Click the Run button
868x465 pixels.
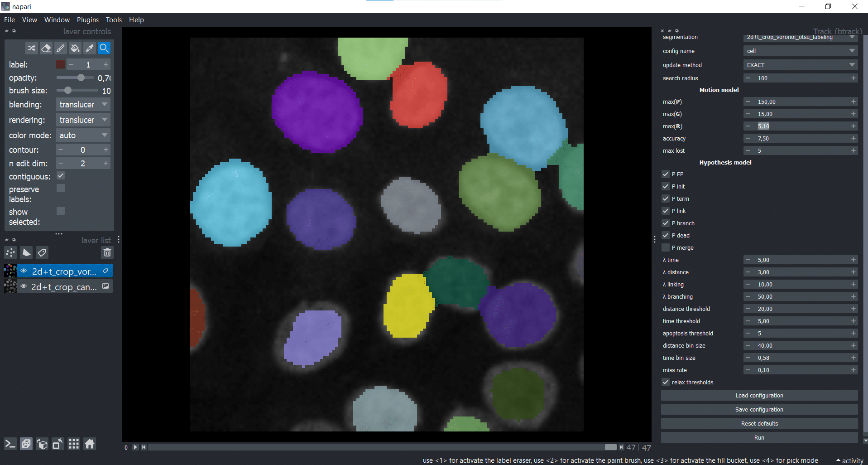tap(759, 437)
